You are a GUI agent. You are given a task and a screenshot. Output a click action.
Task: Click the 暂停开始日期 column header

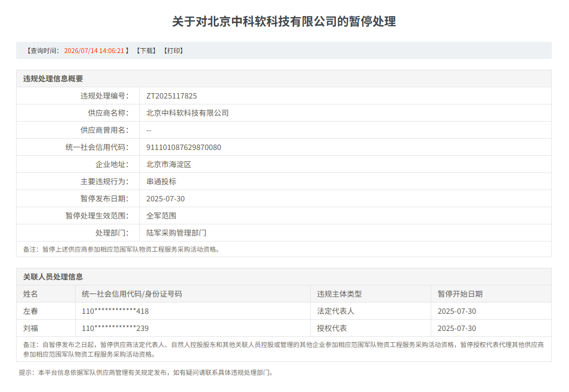(460, 294)
